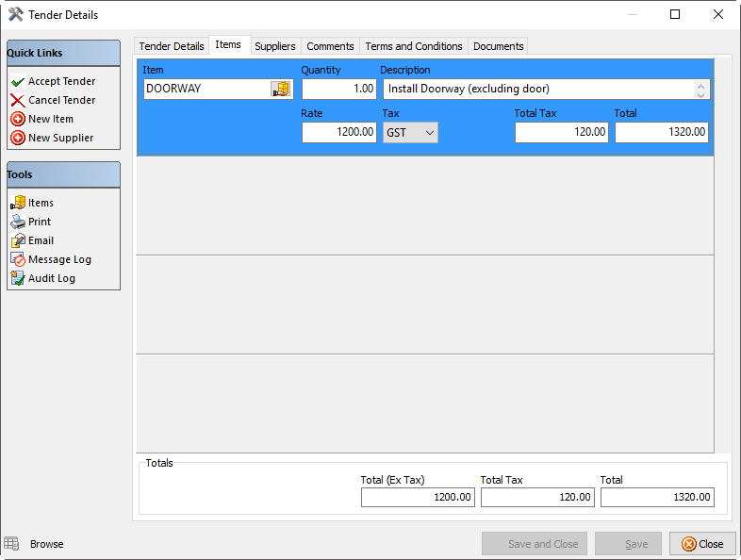Open the Terms and Conditions tab

414,46
